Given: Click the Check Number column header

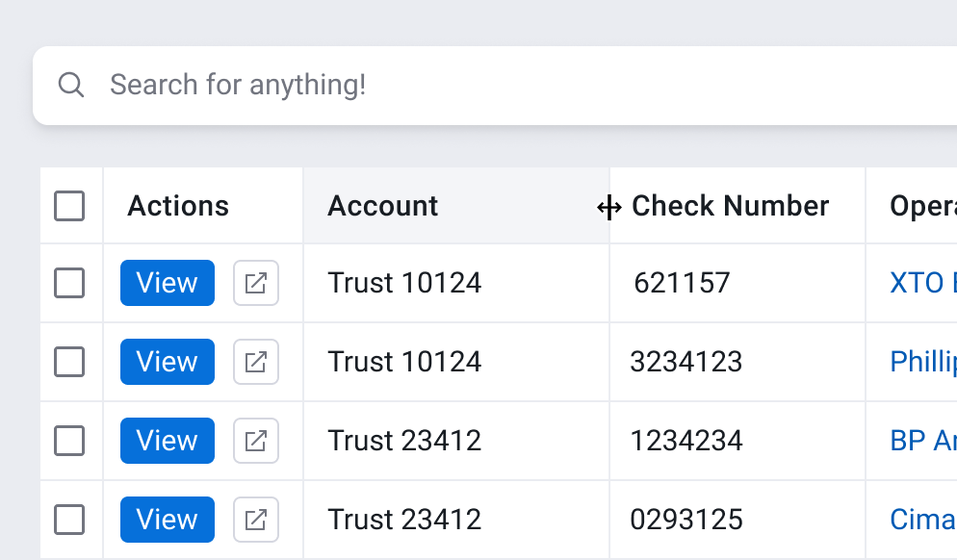Looking at the screenshot, I should (731, 206).
